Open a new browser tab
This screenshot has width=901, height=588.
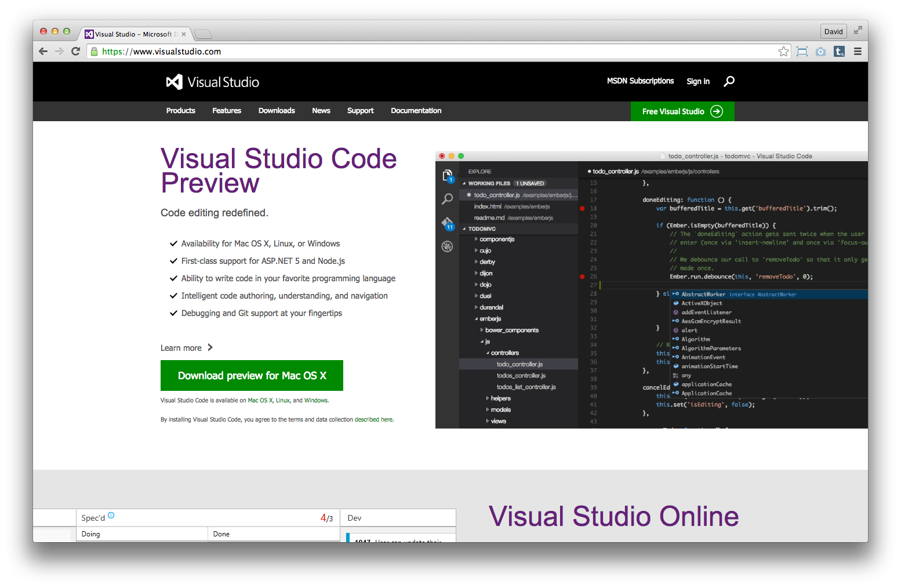pos(202,34)
